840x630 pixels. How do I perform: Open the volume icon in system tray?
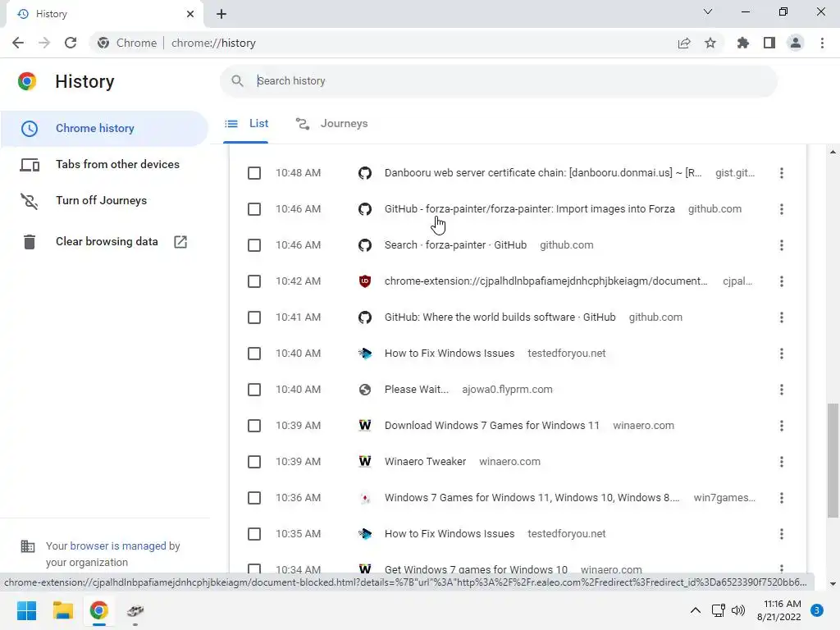[x=738, y=610]
